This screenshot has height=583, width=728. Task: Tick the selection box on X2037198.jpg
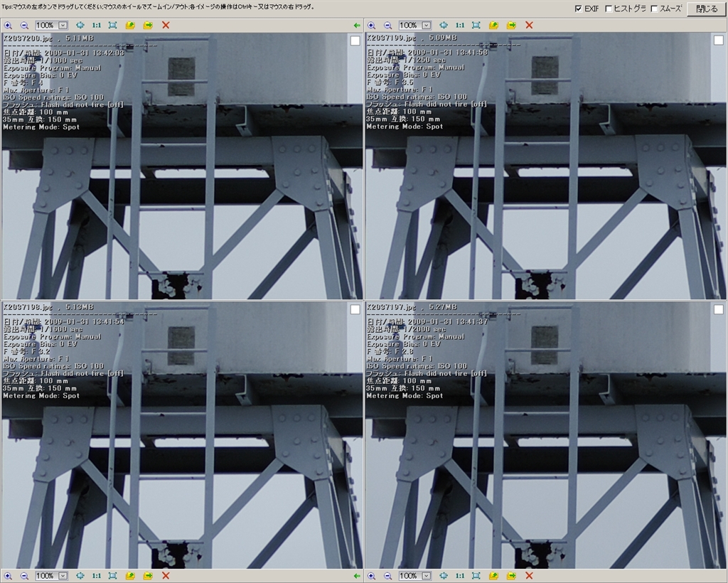click(x=355, y=309)
